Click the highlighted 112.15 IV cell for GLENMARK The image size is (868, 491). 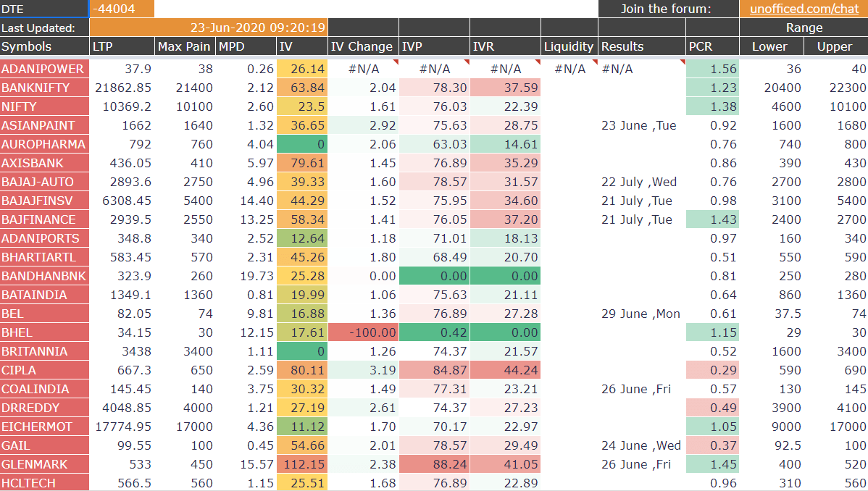pyautogui.click(x=301, y=464)
